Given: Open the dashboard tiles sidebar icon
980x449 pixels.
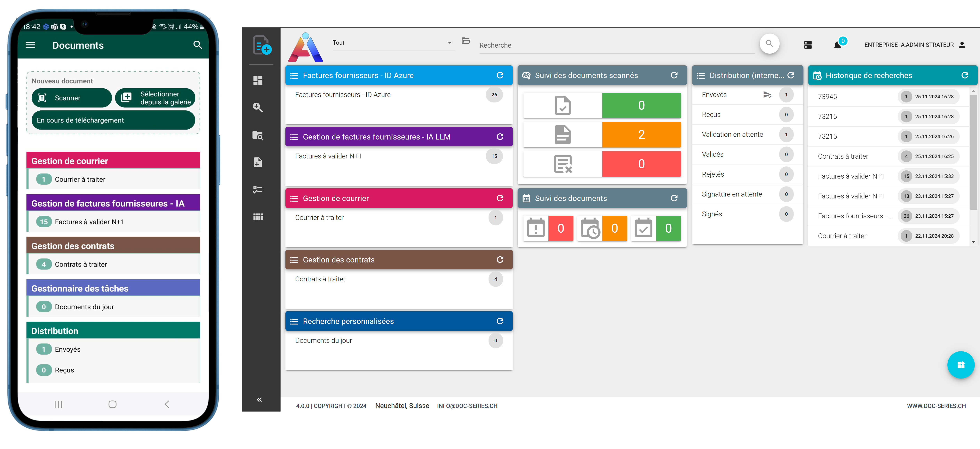Looking at the screenshot, I should (258, 80).
